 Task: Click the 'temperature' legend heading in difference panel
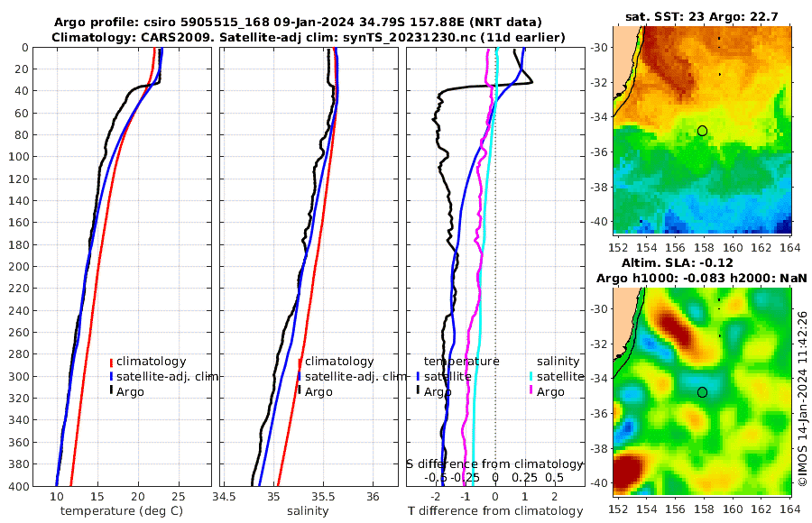coord(461,362)
